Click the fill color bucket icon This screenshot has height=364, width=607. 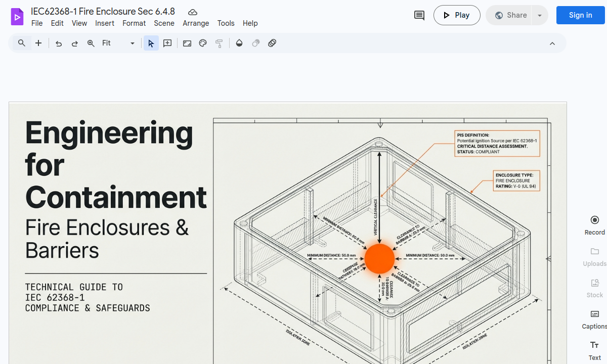[239, 43]
